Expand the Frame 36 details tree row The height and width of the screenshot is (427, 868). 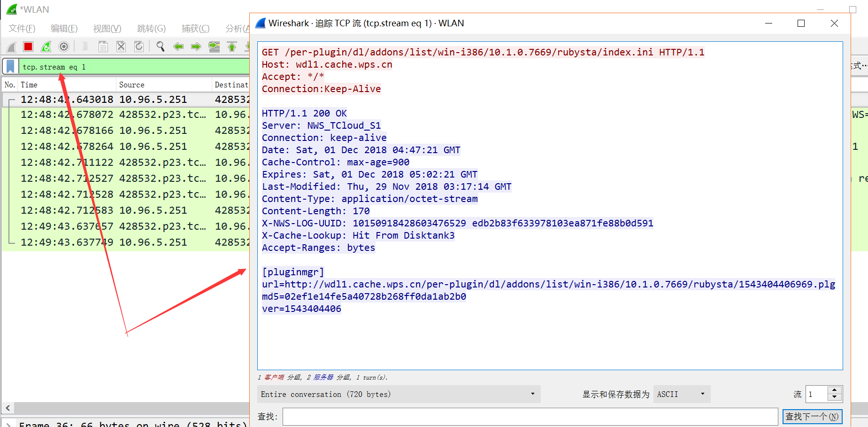(x=8, y=424)
